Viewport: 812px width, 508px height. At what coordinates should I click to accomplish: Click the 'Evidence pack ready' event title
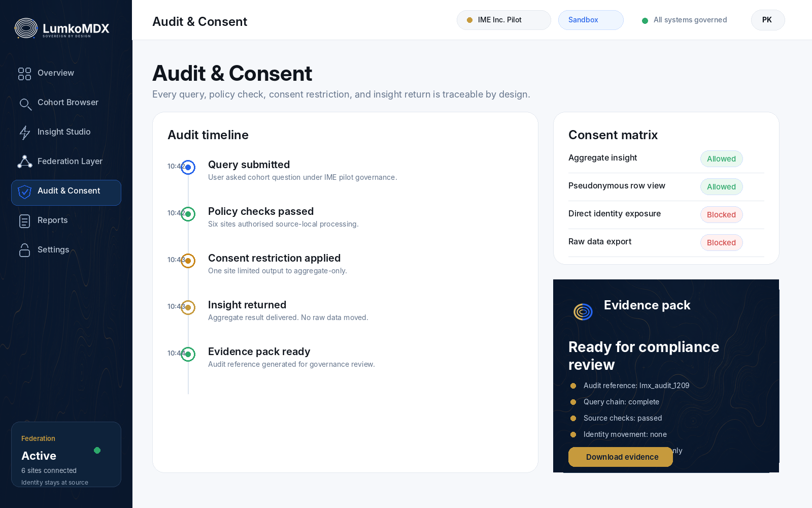pyautogui.click(x=259, y=352)
